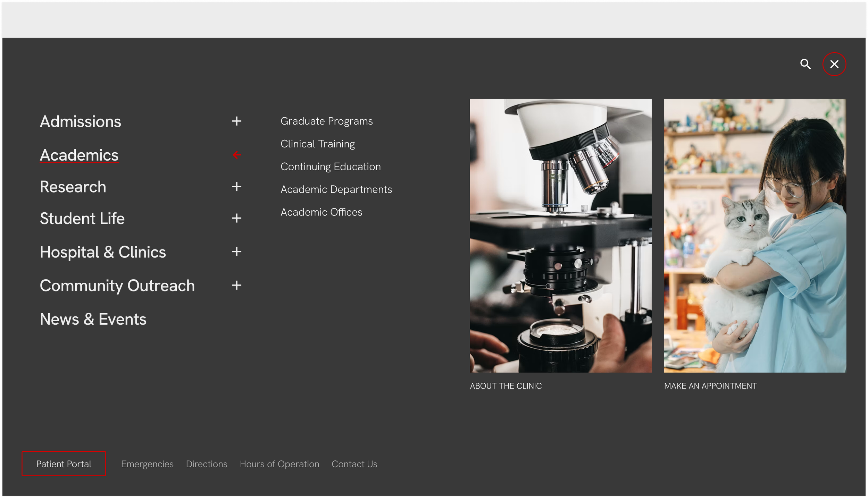Visit the News & Events page
The width and height of the screenshot is (868, 502).
93,319
